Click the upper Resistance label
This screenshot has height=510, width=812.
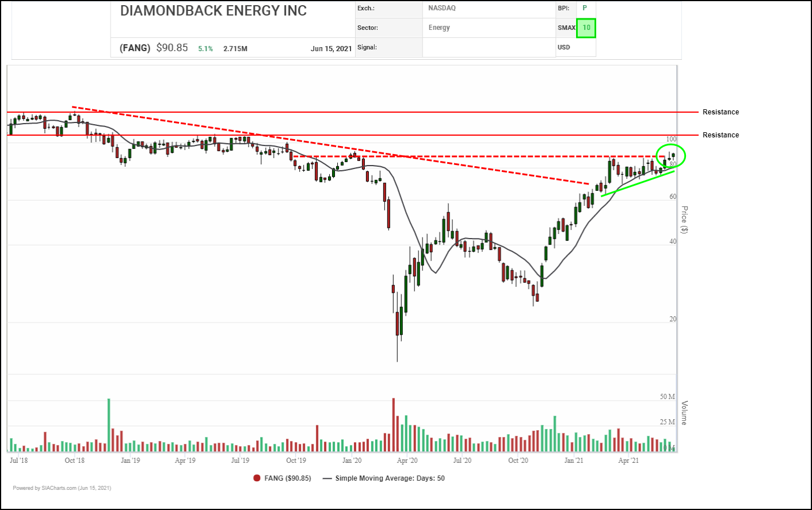[720, 112]
